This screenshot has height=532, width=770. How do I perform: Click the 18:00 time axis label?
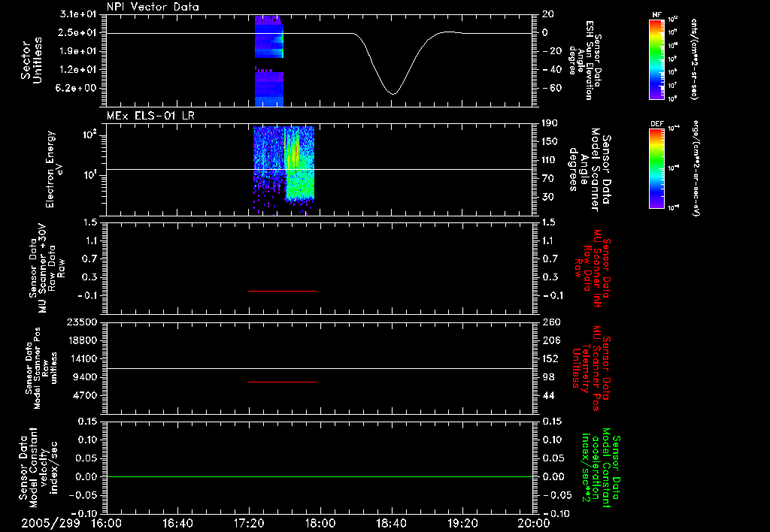[320, 523]
